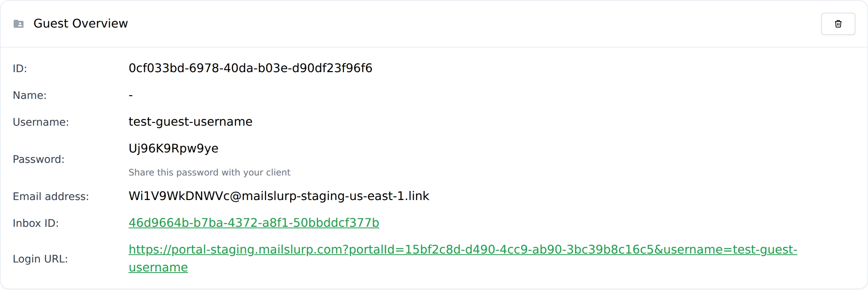Open the Inbox ID link 46d9664b
The height and width of the screenshot is (290, 868).
[253, 223]
